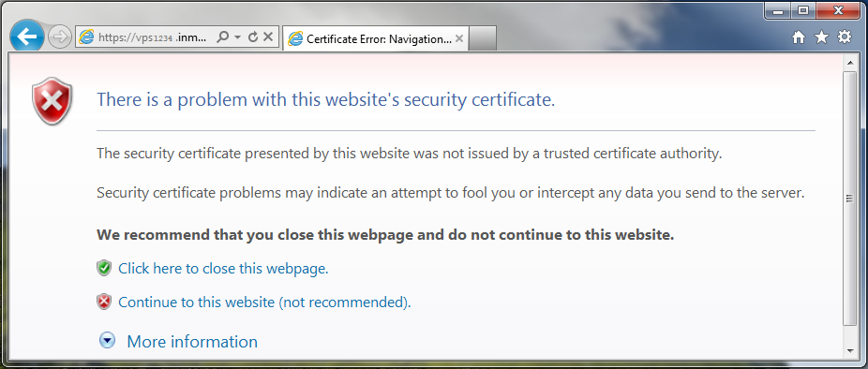Click the vertical scrollbar thumb
Image resolution: width=868 pixels, height=369 pixels.
tap(850, 198)
